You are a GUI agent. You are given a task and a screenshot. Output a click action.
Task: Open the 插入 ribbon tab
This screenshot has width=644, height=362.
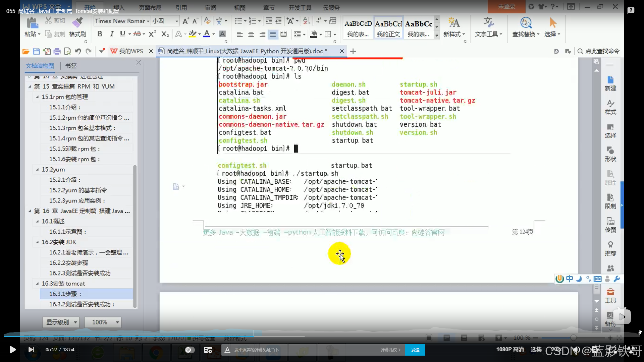coord(119,8)
